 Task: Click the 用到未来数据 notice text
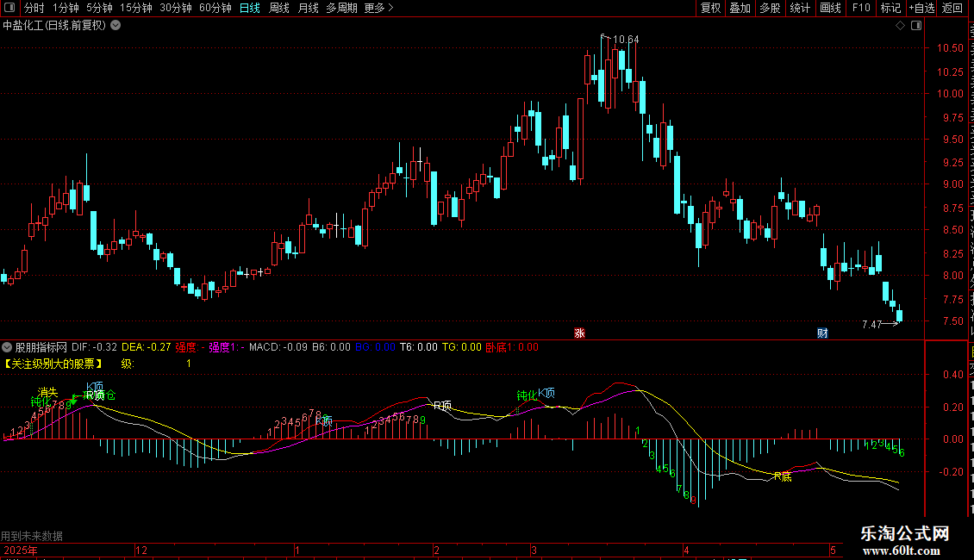pos(32,536)
